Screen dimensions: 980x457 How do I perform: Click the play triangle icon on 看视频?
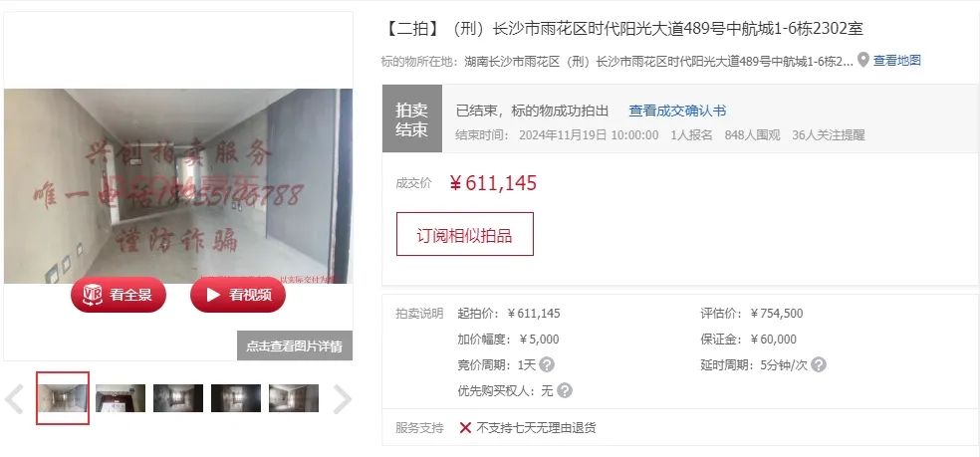click(213, 295)
